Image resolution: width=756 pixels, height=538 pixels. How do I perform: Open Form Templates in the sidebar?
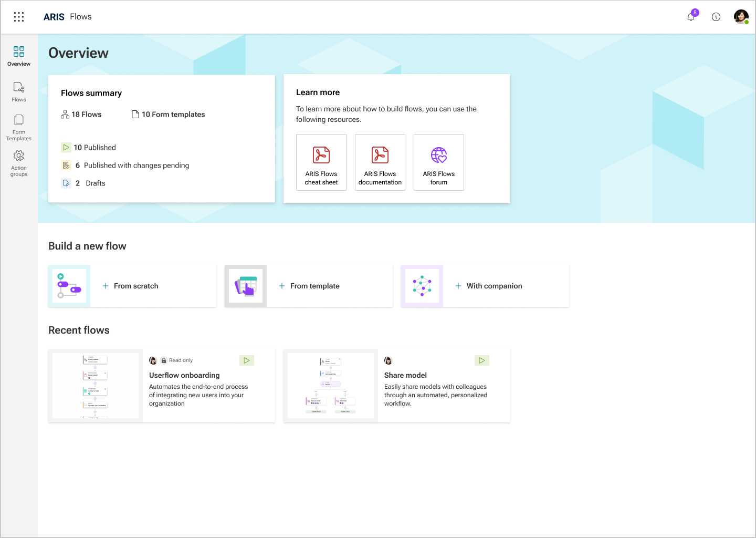tap(19, 128)
